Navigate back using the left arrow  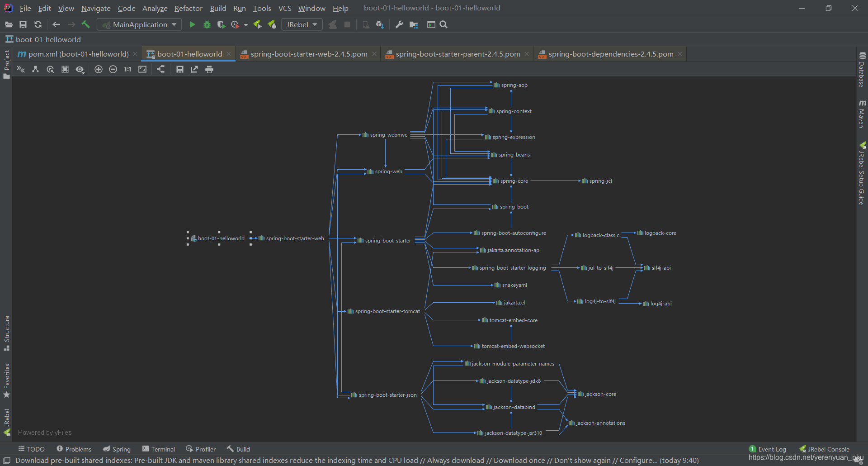click(56, 24)
